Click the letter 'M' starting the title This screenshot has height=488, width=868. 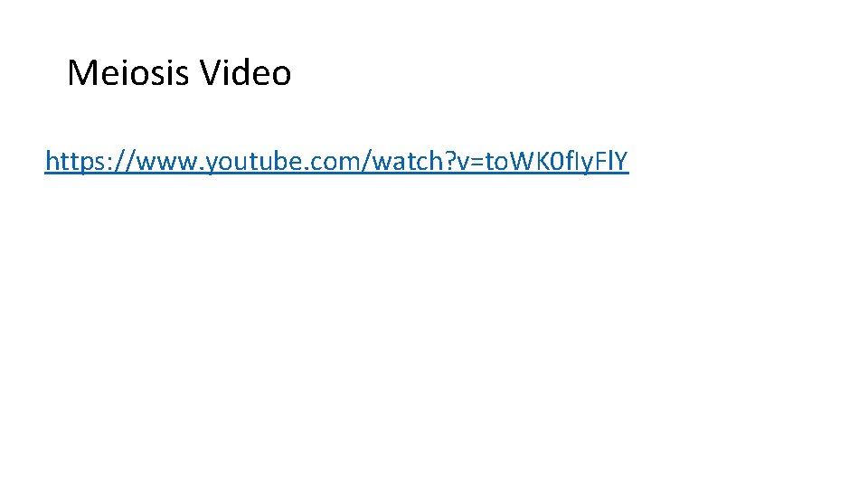tap(81, 72)
